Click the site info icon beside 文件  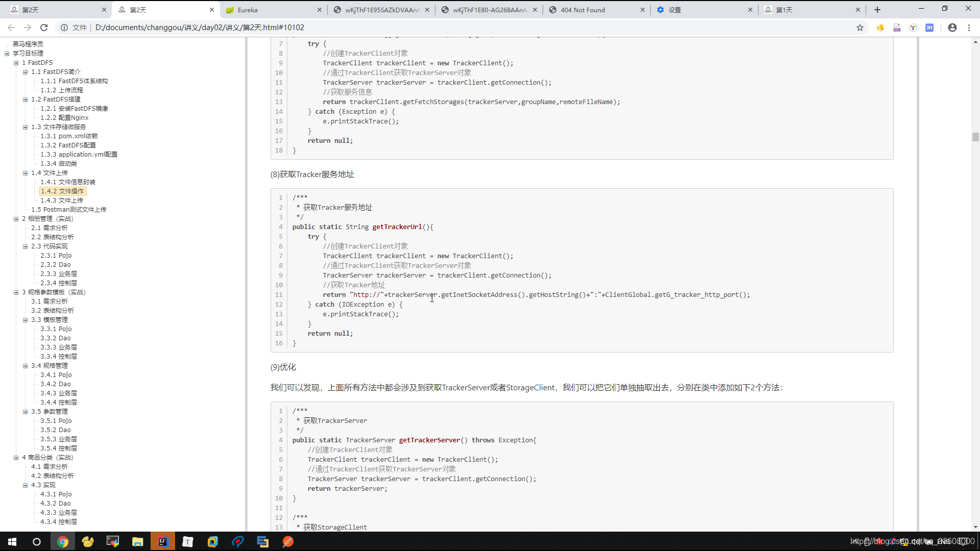pos(64,28)
